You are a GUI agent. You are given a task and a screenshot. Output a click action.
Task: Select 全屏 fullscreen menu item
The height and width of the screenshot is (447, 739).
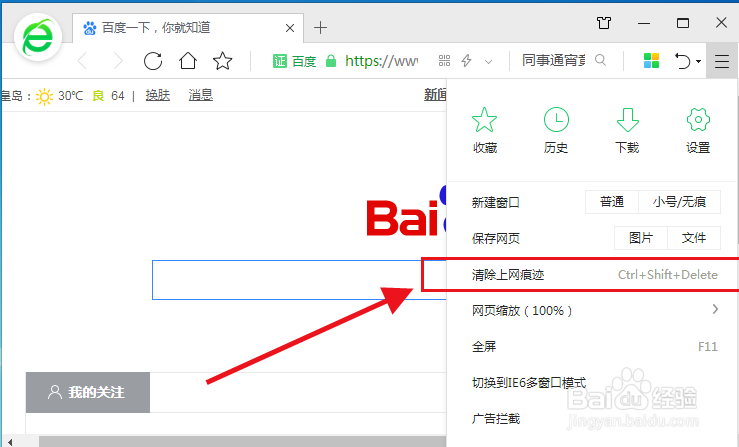pos(591,347)
